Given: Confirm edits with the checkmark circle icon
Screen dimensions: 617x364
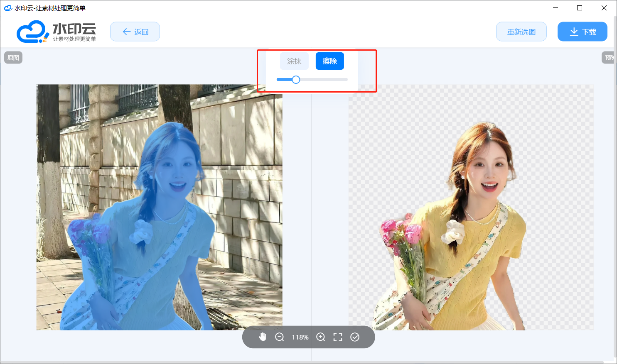Looking at the screenshot, I should (x=355, y=337).
